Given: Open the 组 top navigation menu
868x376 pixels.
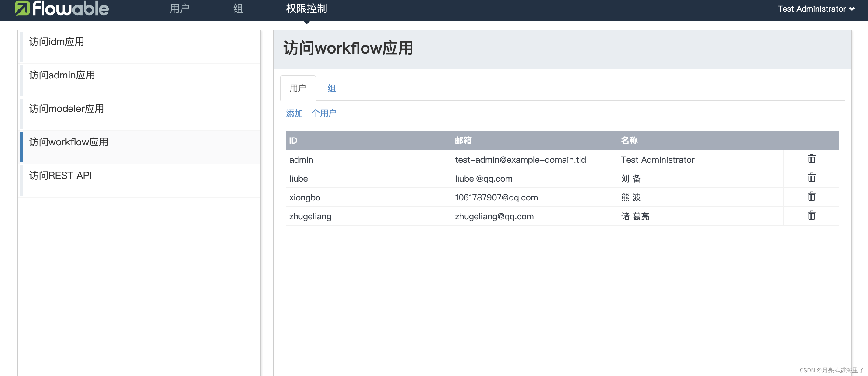Looking at the screenshot, I should tap(238, 9).
